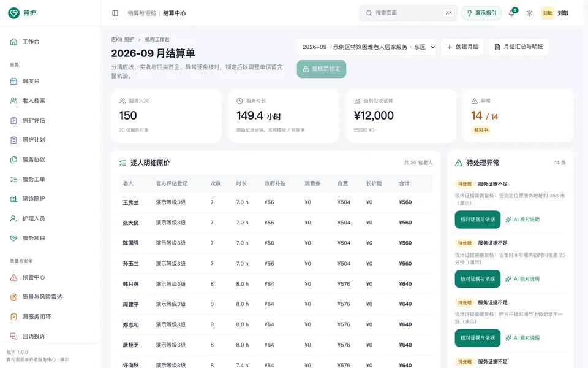Click 张大民 row name
Image resolution: width=588 pixels, height=368 pixels.
coord(131,223)
